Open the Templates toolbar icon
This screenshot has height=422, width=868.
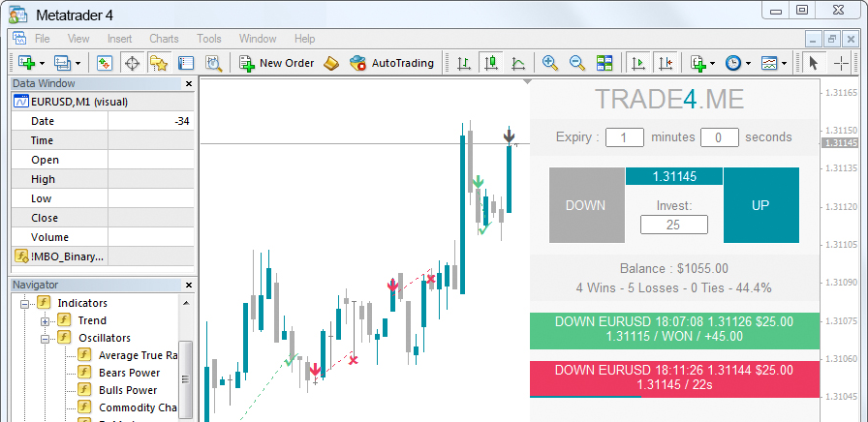[769, 63]
